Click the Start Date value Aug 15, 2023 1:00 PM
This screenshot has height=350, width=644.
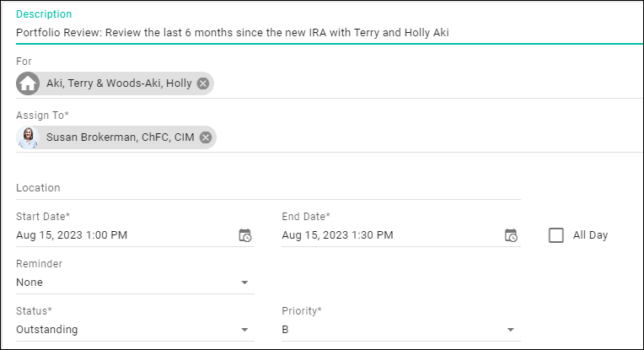tap(72, 235)
